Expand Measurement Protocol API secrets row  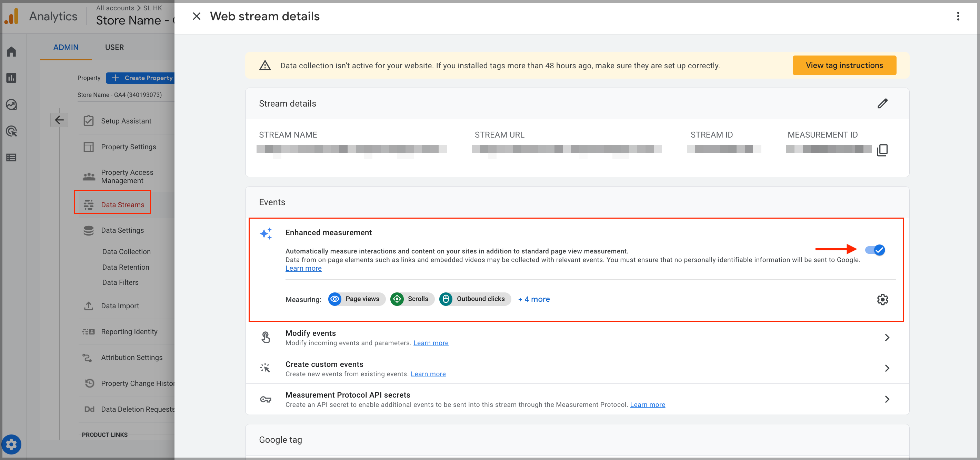[888, 399]
